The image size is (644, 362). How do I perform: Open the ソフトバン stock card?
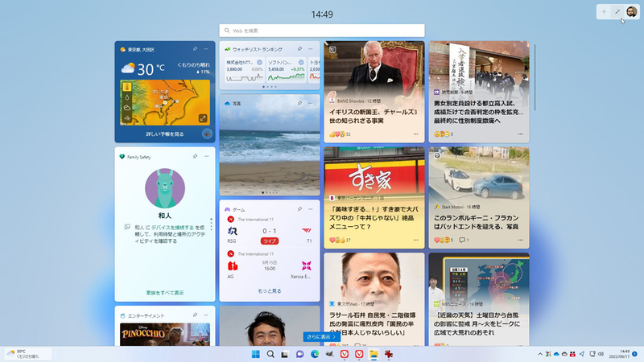pos(286,70)
